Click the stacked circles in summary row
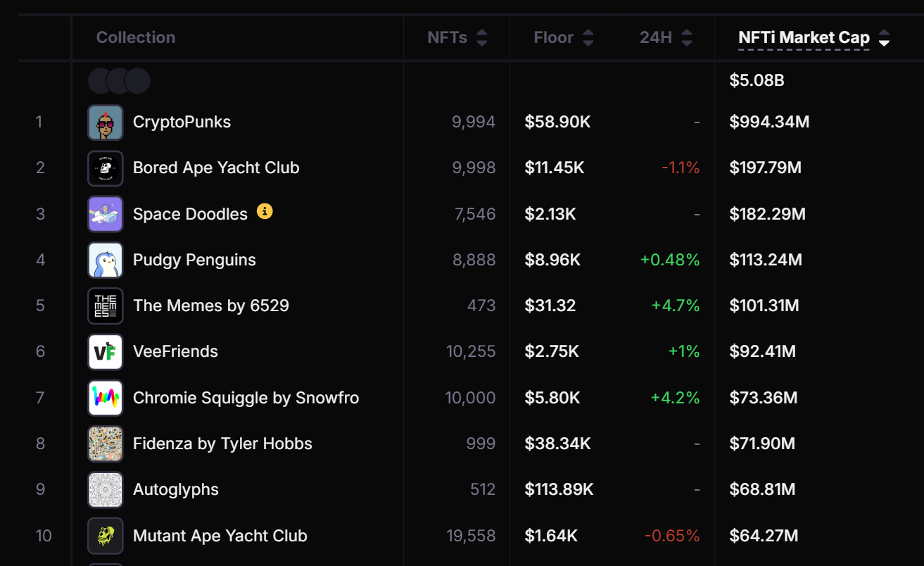Image resolution: width=924 pixels, height=566 pixels. tap(119, 81)
